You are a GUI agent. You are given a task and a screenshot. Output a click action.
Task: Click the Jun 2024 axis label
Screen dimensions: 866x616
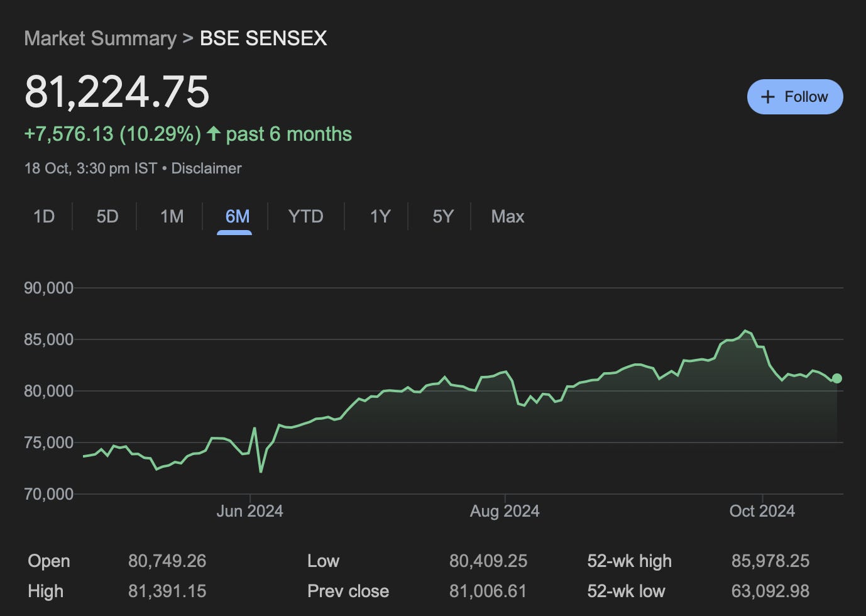(249, 511)
